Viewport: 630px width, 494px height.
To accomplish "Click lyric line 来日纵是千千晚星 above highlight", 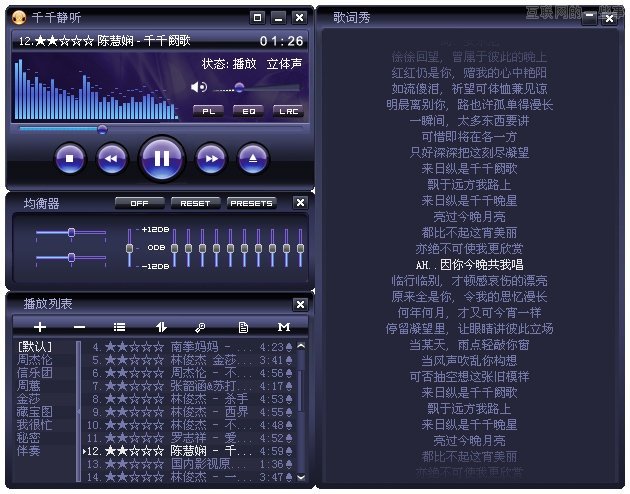I will [469, 200].
